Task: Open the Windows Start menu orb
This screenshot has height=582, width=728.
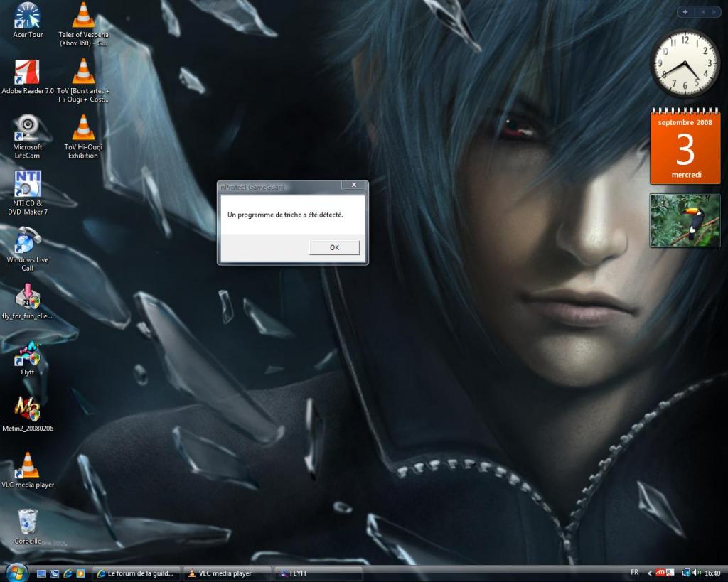Action: (17, 573)
